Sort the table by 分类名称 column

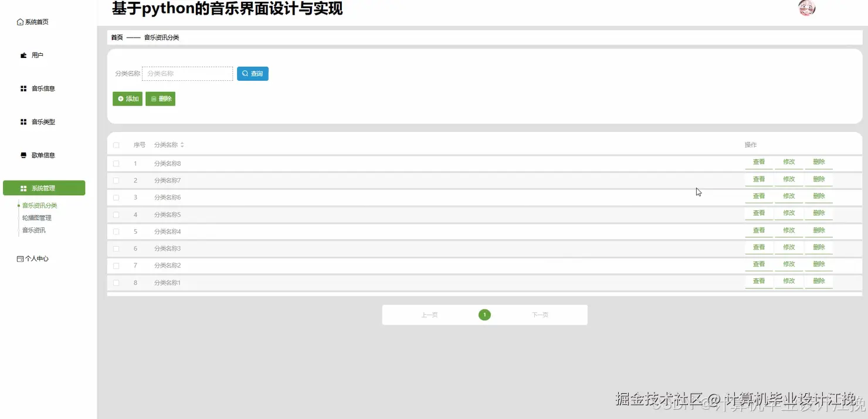pyautogui.click(x=182, y=145)
